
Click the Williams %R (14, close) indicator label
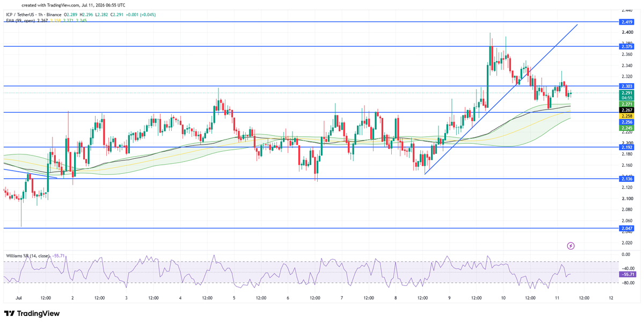[27, 256]
